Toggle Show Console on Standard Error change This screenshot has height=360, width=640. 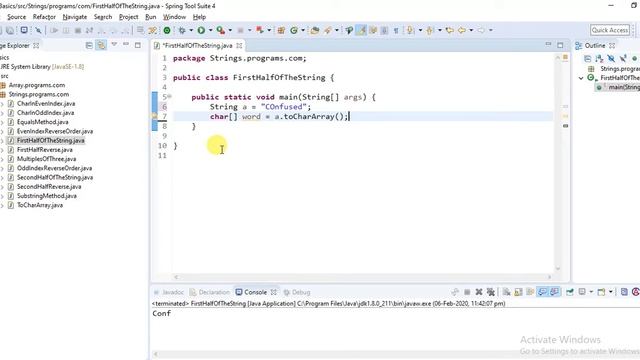(x=554, y=292)
